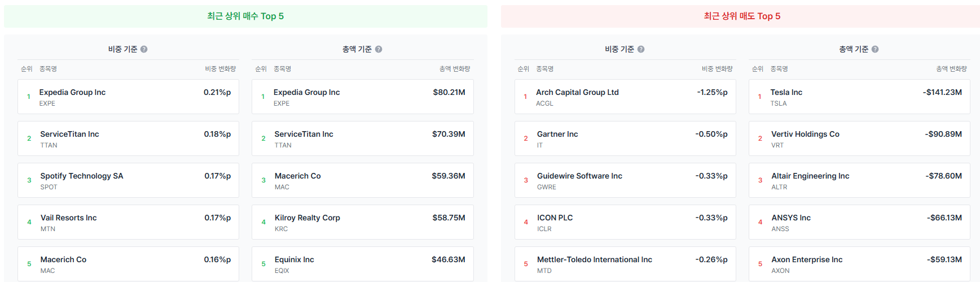This screenshot has width=980, height=282.
Task: Open the Mettler-Toledo International Inc row
Action: pyautogui.click(x=625, y=264)
